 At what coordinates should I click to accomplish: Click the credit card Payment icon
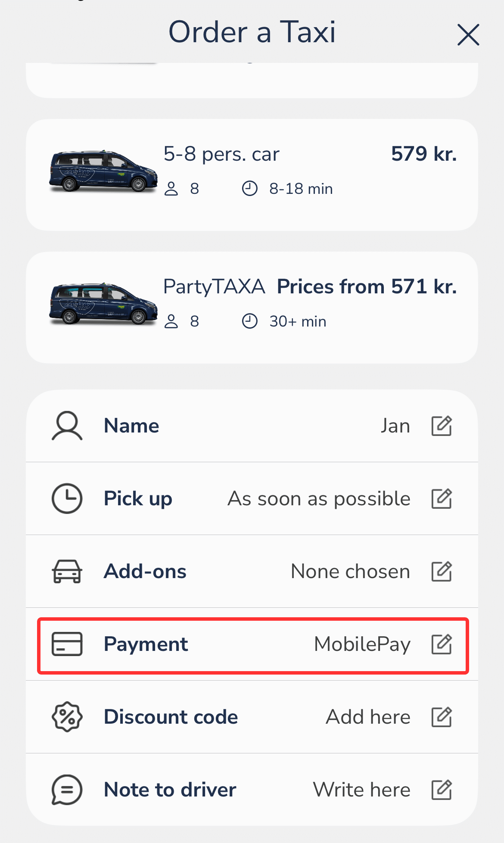click(67, 644)
